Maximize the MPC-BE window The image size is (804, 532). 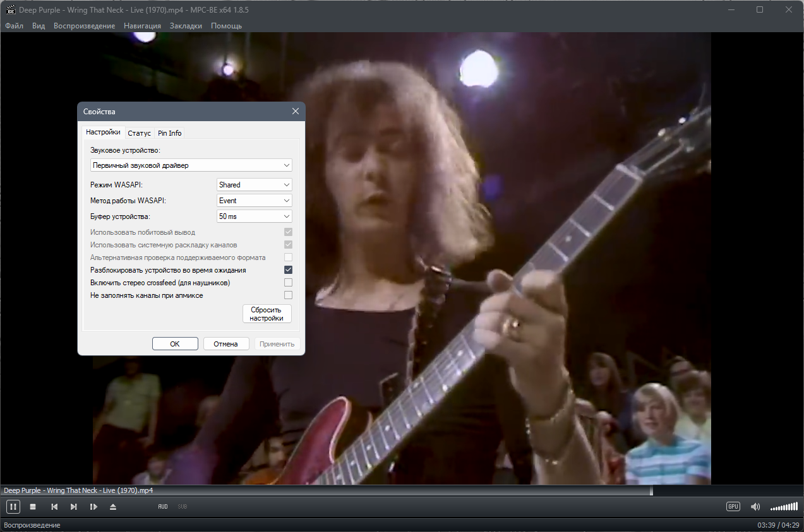tap(760, 9)
